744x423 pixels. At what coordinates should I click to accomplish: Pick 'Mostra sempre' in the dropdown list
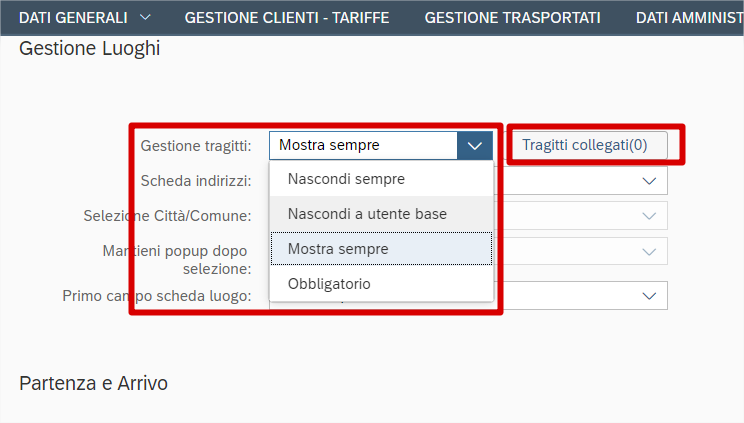click(x=338, y=248)
